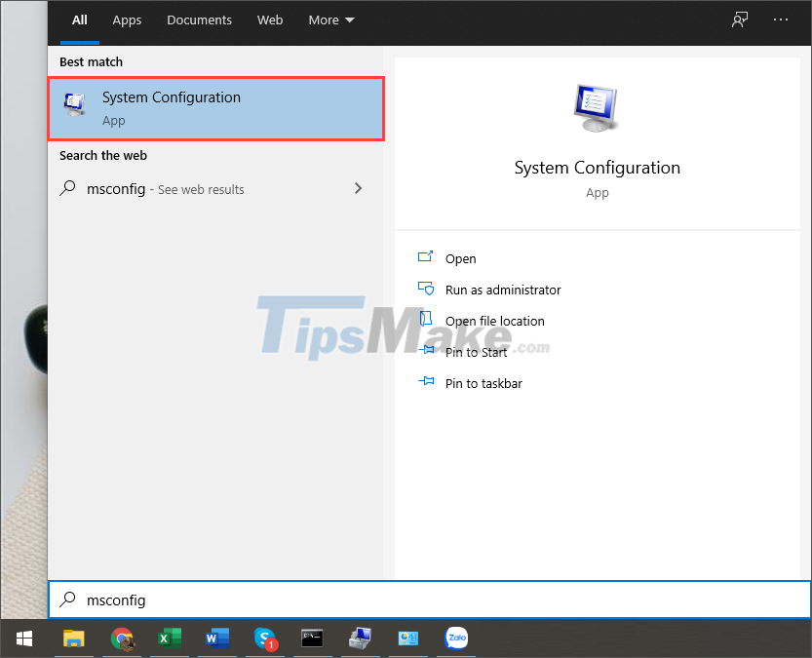Expand msconfig web results with the chevron
The width and height of the screenshot is (812, 658).
coord(358,188)
